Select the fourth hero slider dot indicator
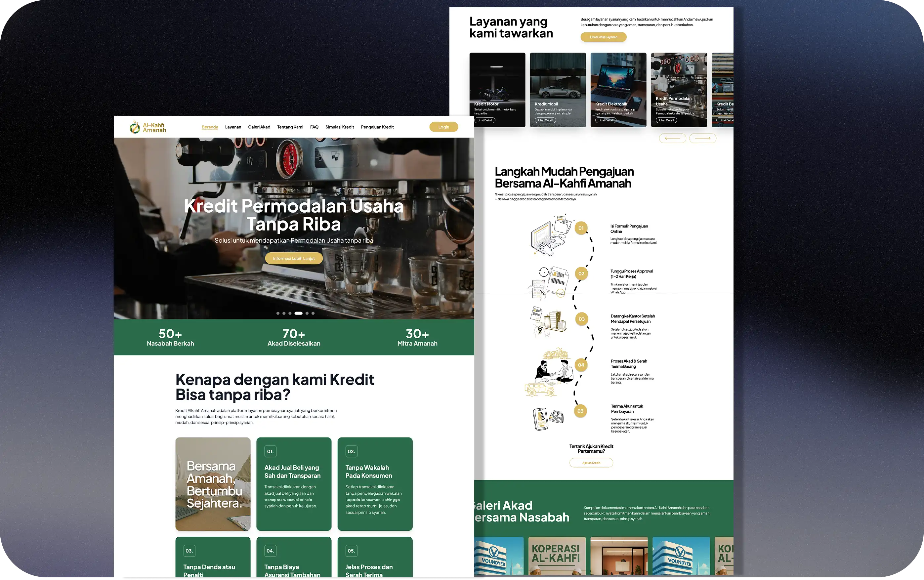This screenshot has height=580, width=924. pyautogui.click(x=298, y=313)
